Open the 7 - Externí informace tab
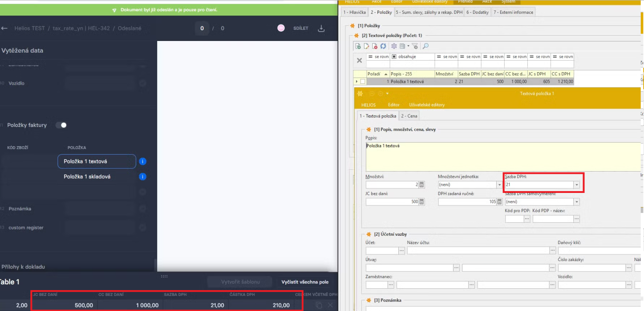 [513, 12]
